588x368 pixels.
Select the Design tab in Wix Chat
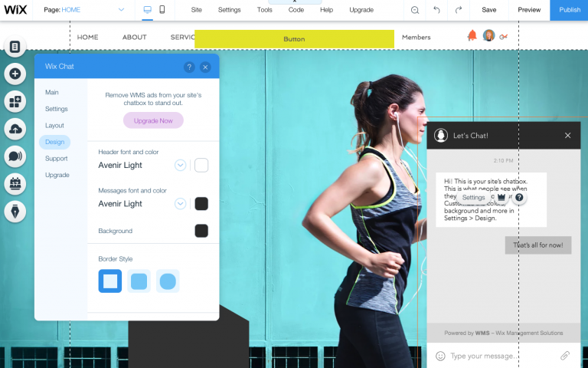pos(55,142)
